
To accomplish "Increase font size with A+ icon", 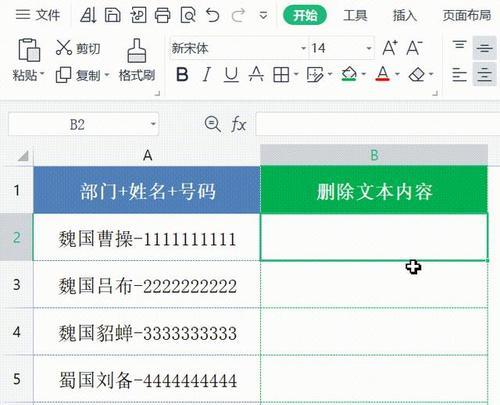I will coord(390,48).
